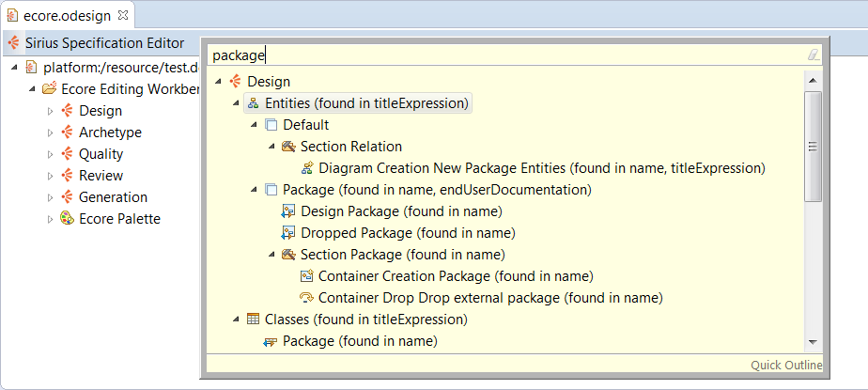Click the Classes table icon in outline
The width and height of the screenshot is (868, 390).
pos(253,320)
